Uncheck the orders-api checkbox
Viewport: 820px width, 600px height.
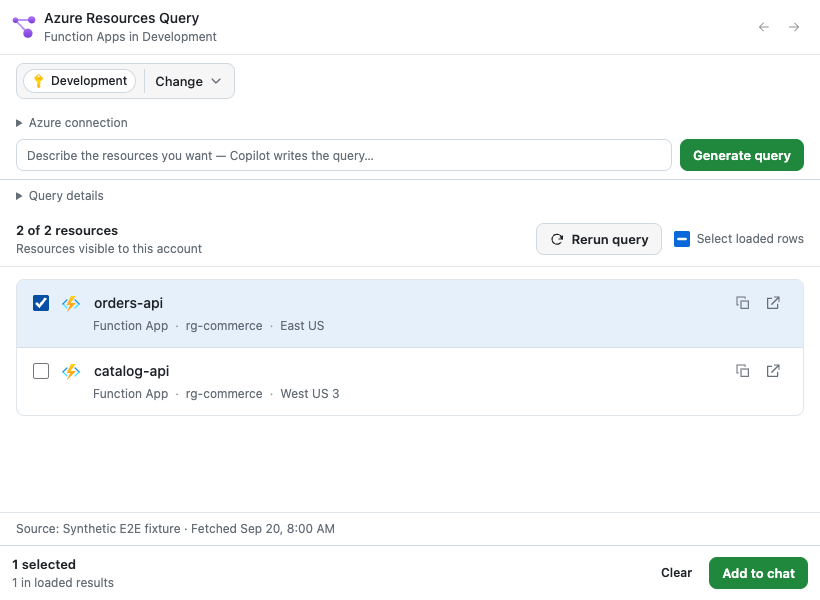(41, 303)
